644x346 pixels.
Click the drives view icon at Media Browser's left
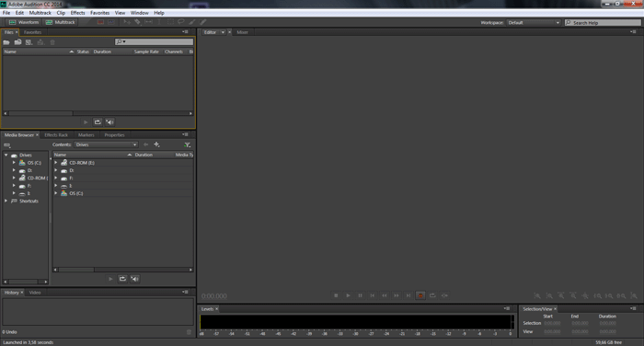click(x=7, y=145)
